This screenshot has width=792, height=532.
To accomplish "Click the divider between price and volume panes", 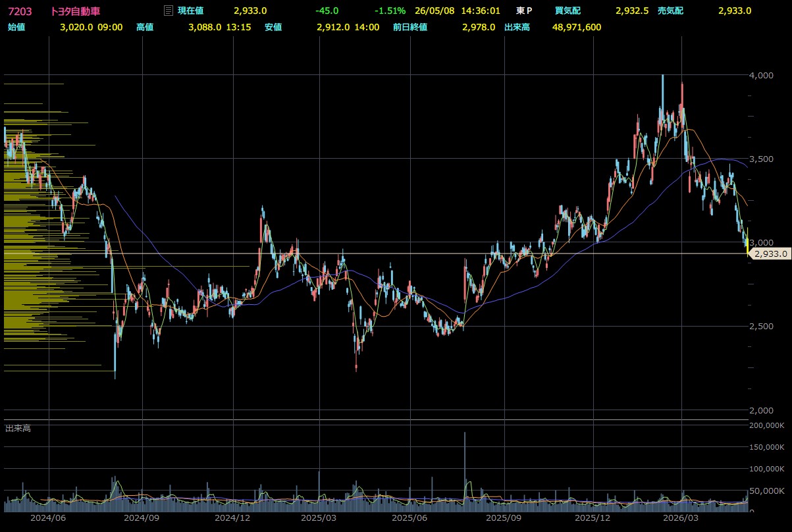I will (375, 420).
